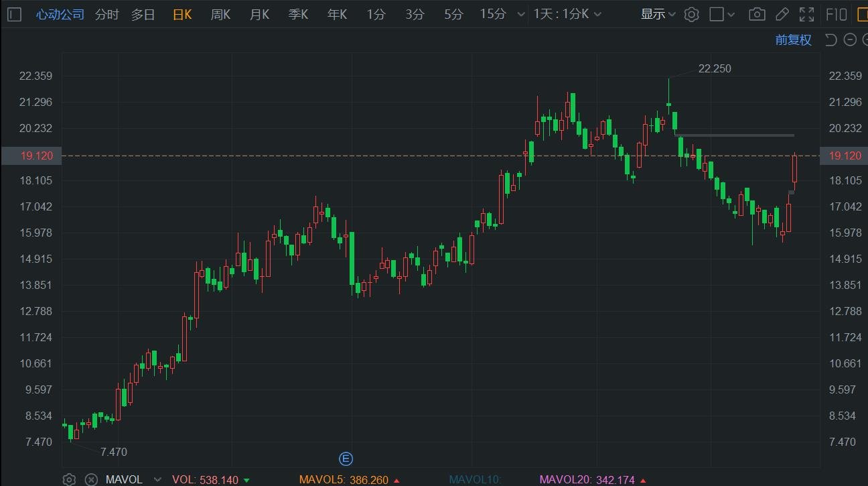Open the 显示 display options dropdown
Viewport: 868px width, 486px height.
[x=658, y=14]
